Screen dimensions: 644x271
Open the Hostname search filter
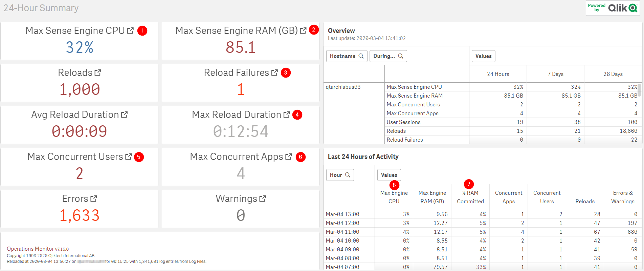347,56
